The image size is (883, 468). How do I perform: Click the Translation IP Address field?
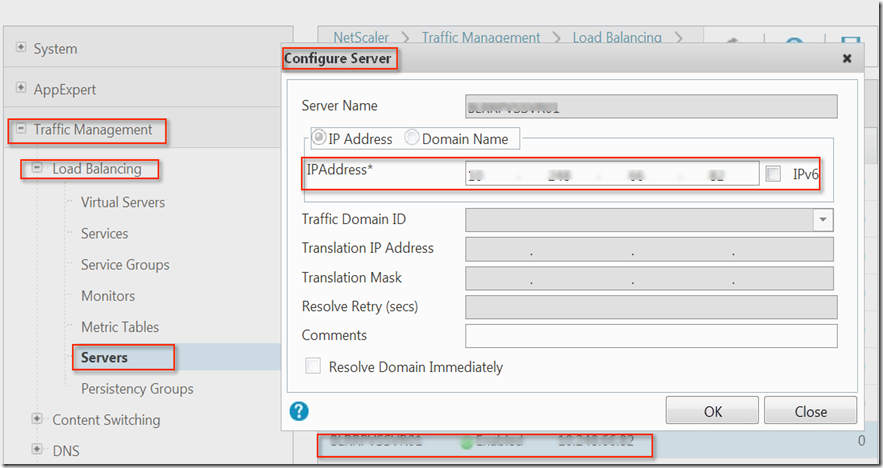coord(649,249)
